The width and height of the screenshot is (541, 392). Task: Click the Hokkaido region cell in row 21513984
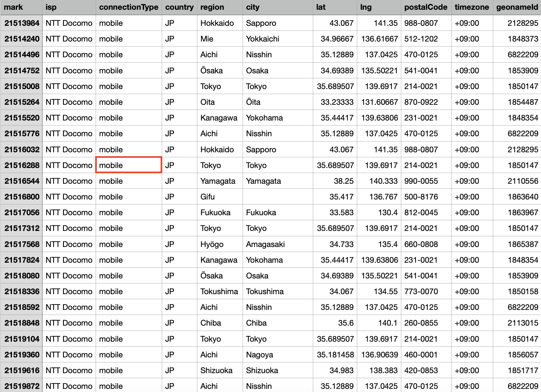click(x=220, y=23)
